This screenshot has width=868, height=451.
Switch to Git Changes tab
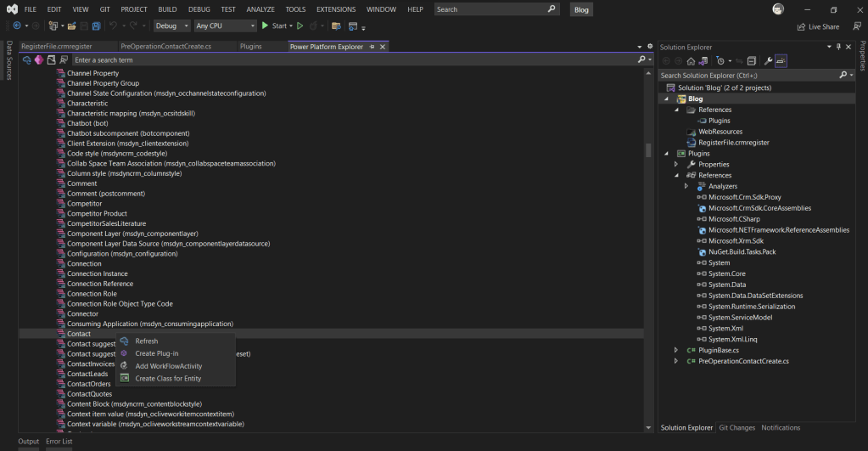[x=736, y=428]
